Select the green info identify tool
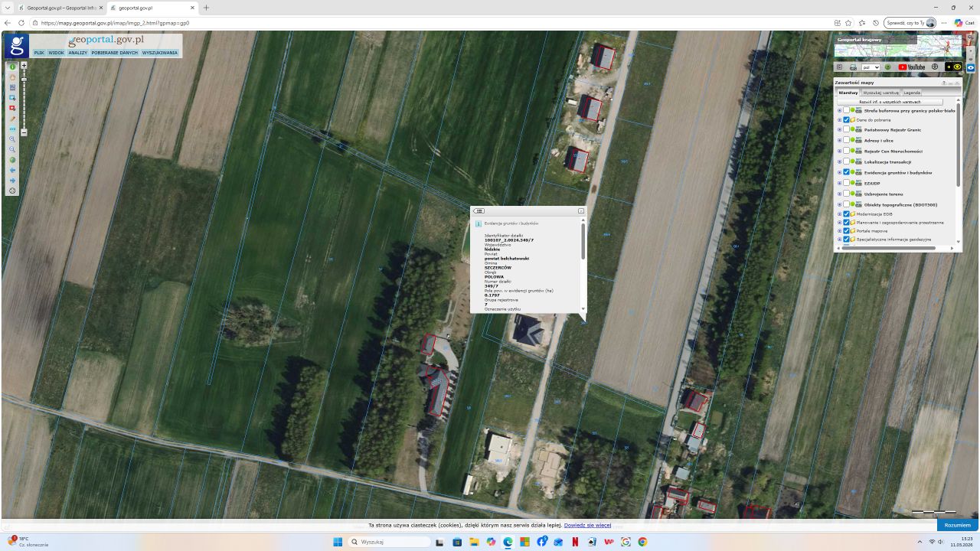The image size is (980, 551). click(13, 67)
